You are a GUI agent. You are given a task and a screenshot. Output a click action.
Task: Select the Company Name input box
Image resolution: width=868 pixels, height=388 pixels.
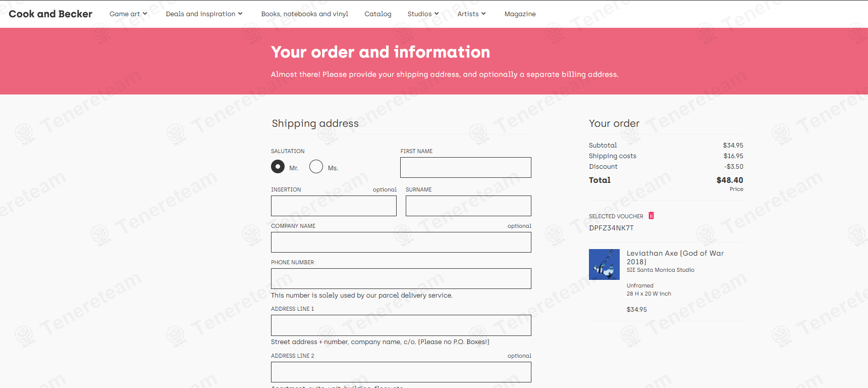401,243
